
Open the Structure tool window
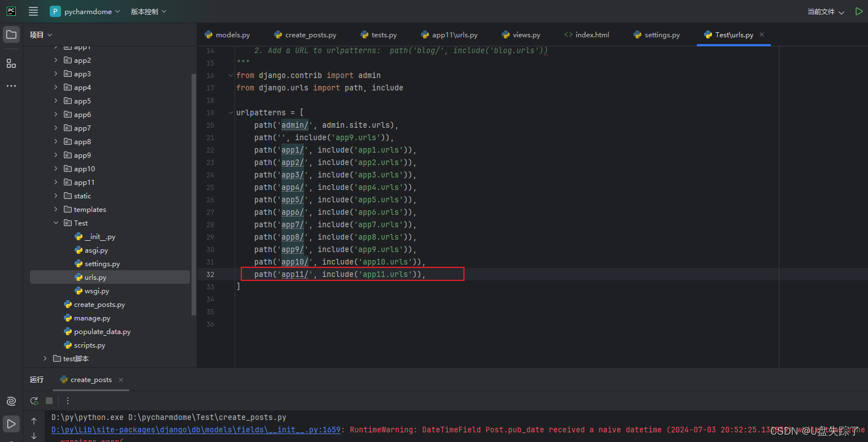coord(11,63)
